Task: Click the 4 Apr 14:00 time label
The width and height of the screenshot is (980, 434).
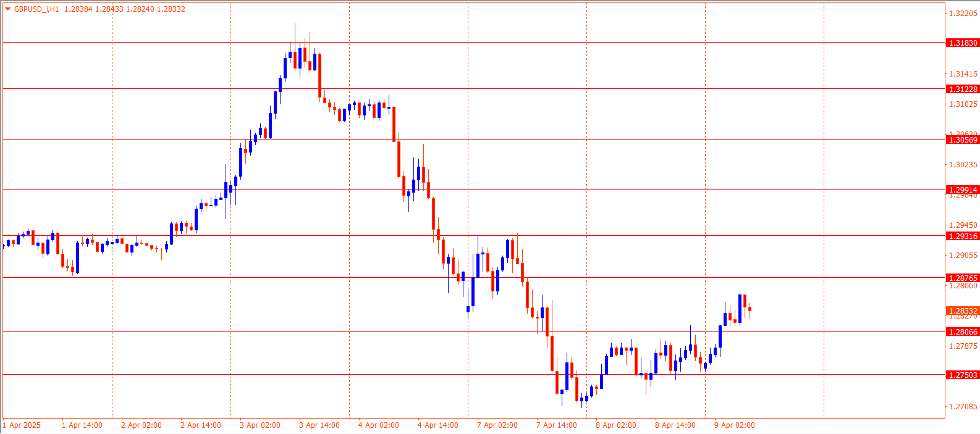Action: tap(438, 425)
